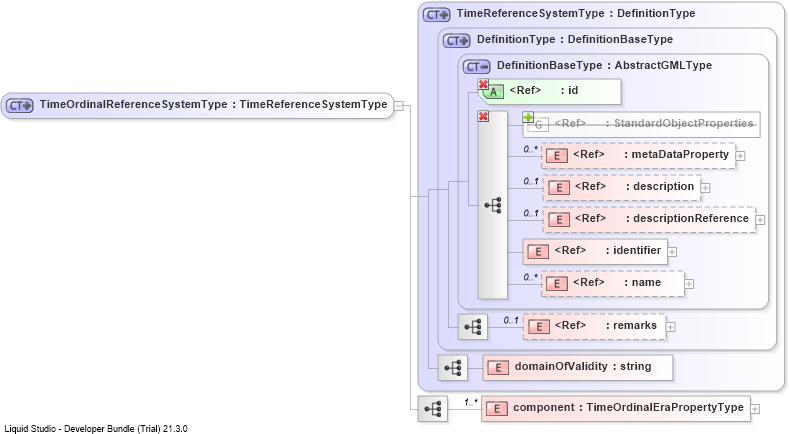
Task: Click the ': identifier' element label
Action: [634, 250]
